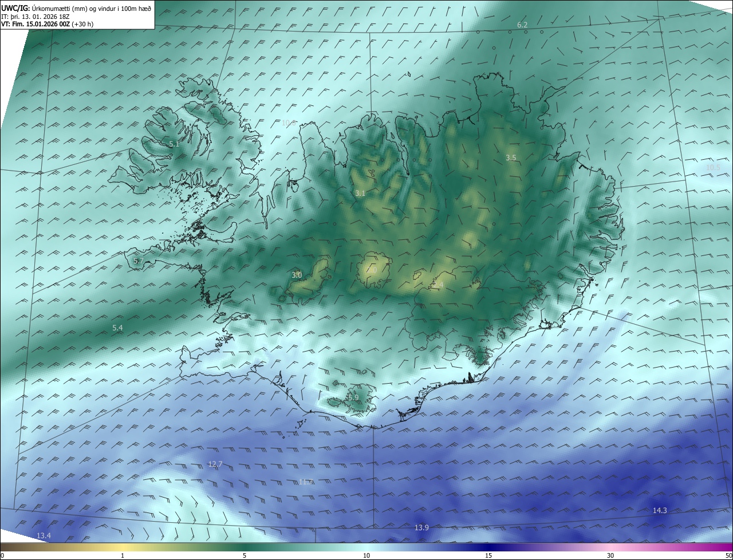Click the color legend tick label 15
The height and width of the screenshot is (560, 733).
[x=488, y=555]
